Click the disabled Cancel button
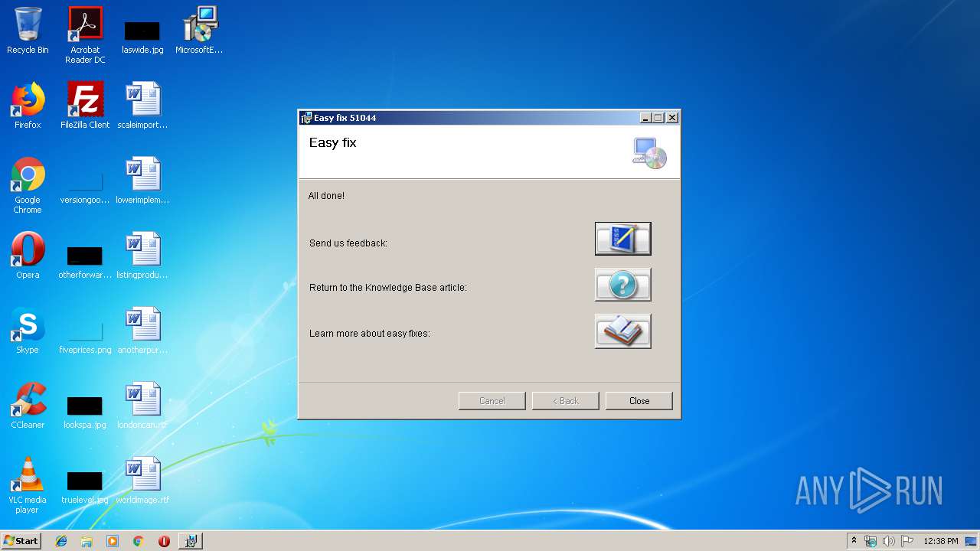980x551 pixels. click(x=492, y=401)
